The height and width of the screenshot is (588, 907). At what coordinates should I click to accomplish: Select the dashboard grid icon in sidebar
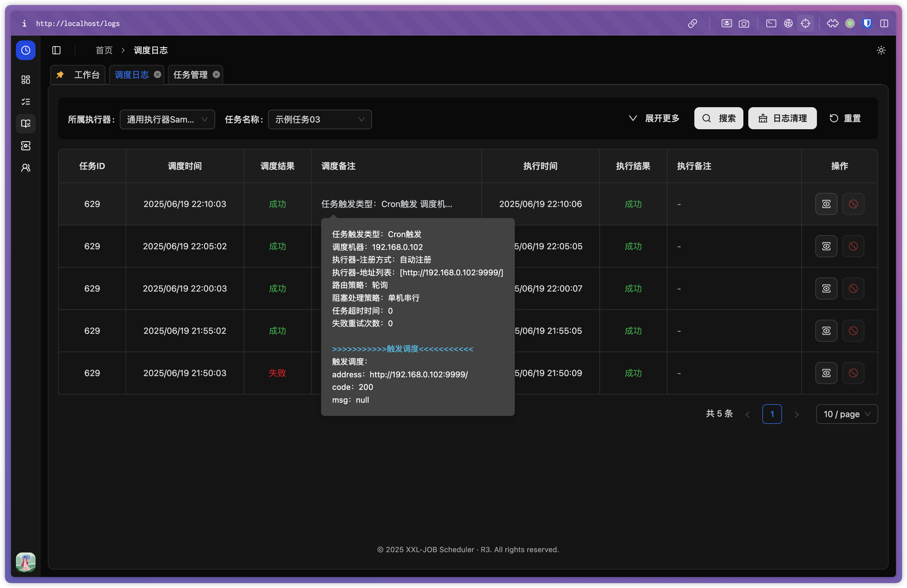click(25, 80)
